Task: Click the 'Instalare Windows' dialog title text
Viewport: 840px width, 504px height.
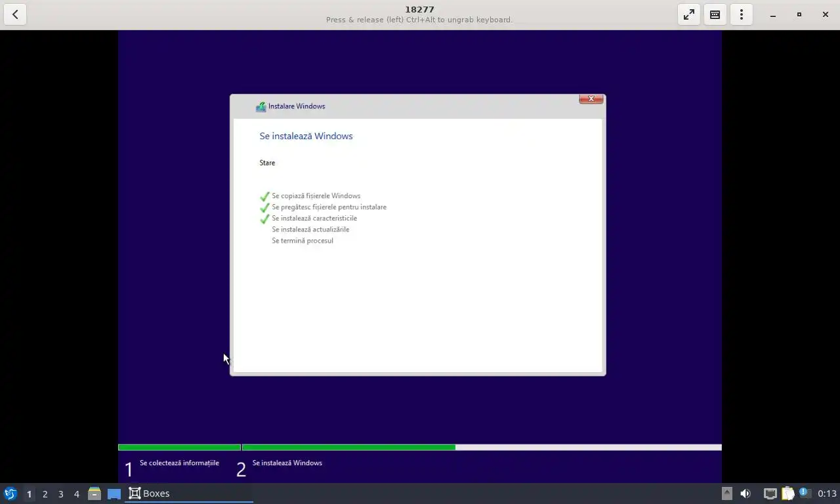Action: (297, 106)
